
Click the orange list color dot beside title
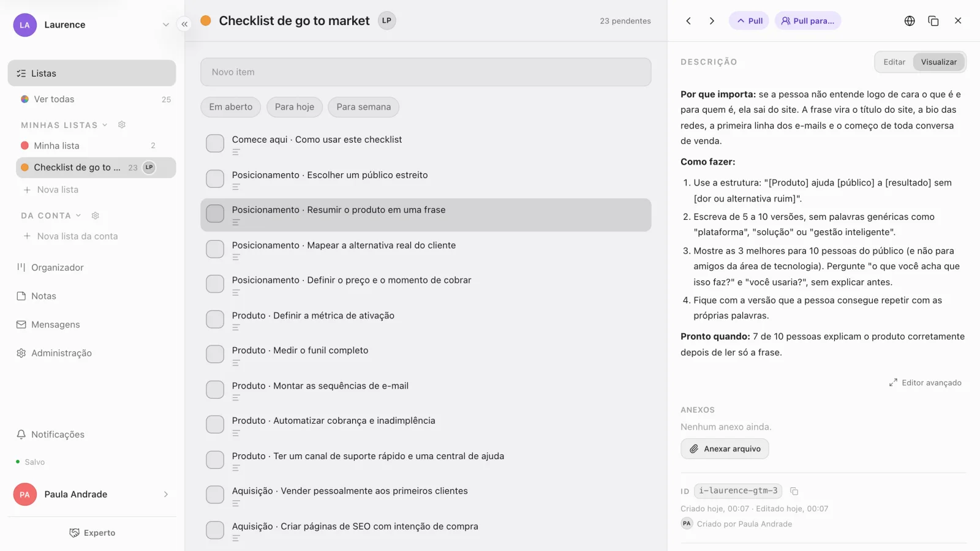pos(206,21)
